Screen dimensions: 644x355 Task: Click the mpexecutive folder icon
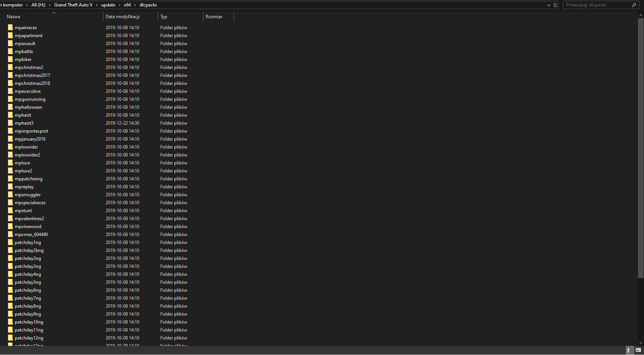coord(10,91)
